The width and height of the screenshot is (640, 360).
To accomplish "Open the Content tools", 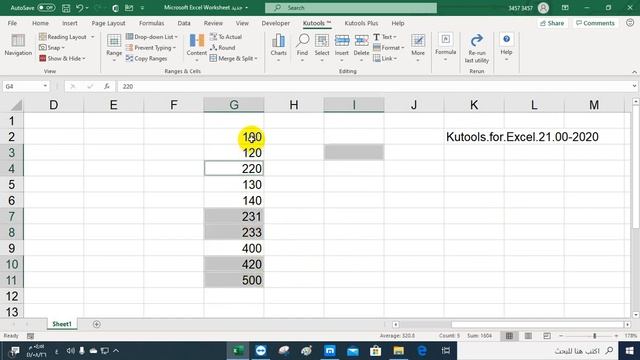I will click(x=196, y=48).
